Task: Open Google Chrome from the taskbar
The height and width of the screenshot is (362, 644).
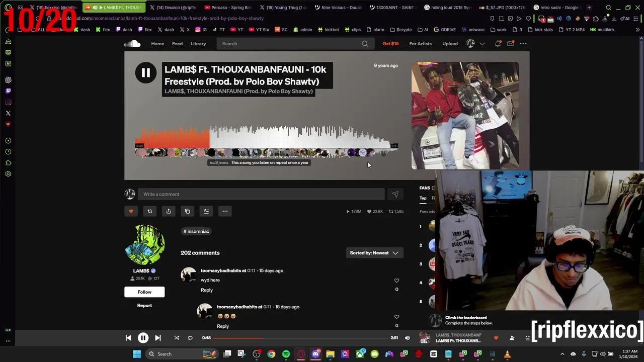Action: (x=271, y=354)
